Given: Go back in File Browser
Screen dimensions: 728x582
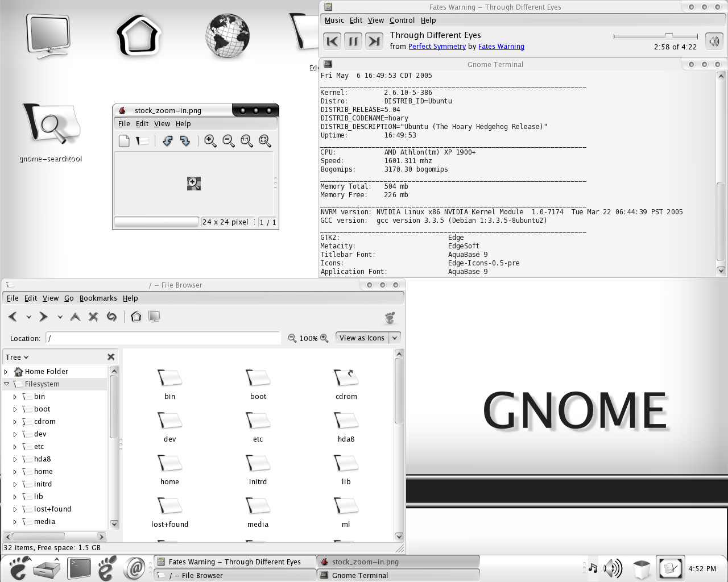Looking at the screenshot, I should pyautogui.click(x=13, y=317).
